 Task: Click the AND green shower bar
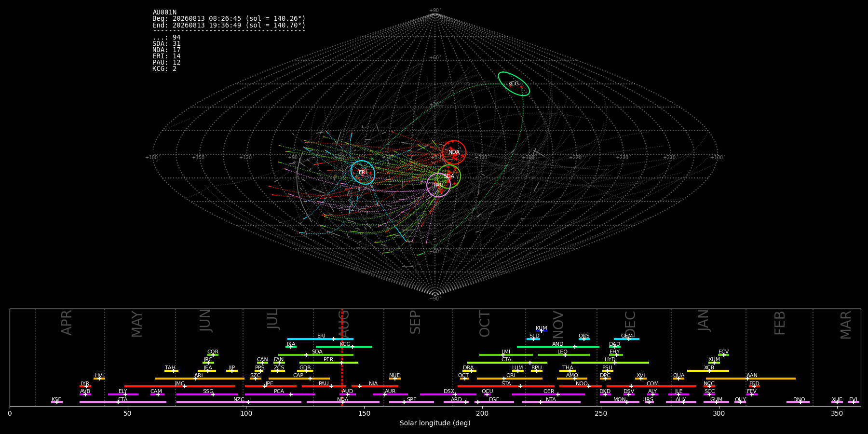pos(558,347)
